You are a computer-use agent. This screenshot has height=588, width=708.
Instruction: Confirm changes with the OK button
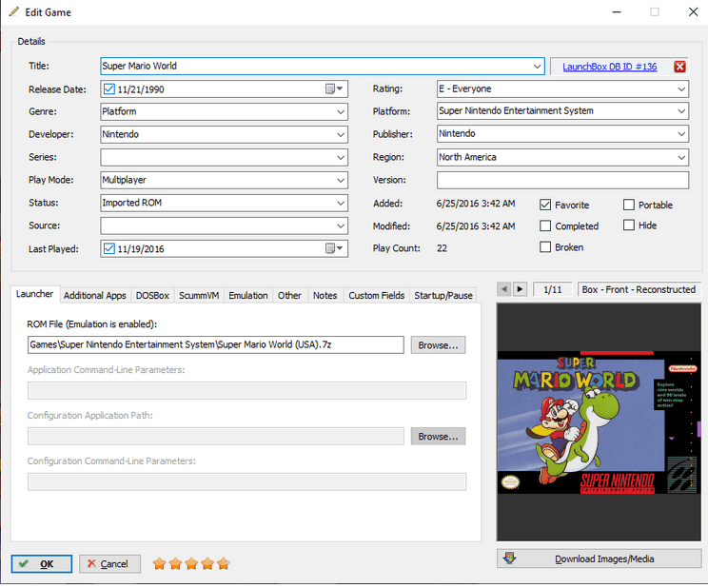pyautogui.click(x=42, y=563)
